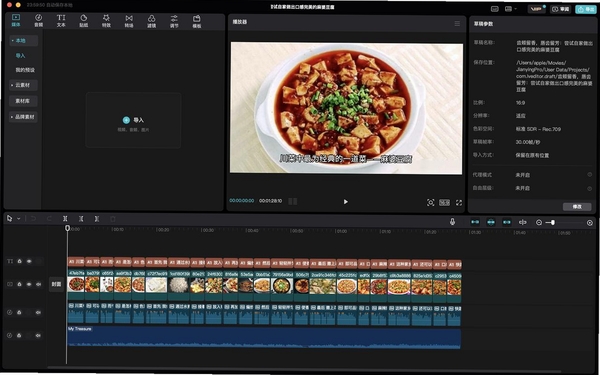Switch to the Text (文本) tab

61,21
